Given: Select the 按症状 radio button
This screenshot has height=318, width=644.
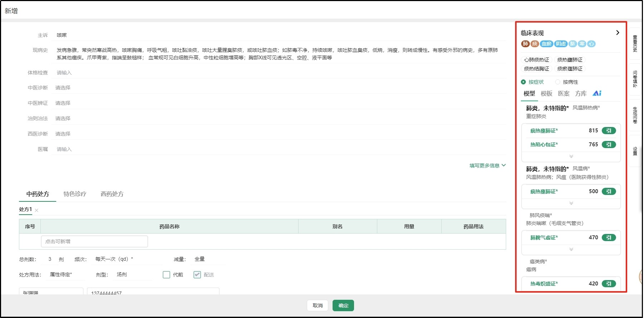Looking at the screenshot, I should point(523,82).
